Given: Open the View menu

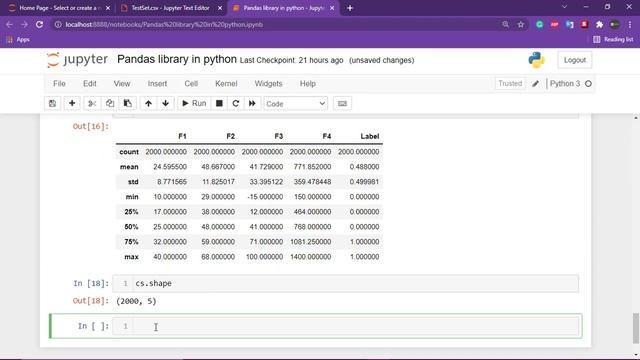Looking at the screenshot, I should click(122, 84).
